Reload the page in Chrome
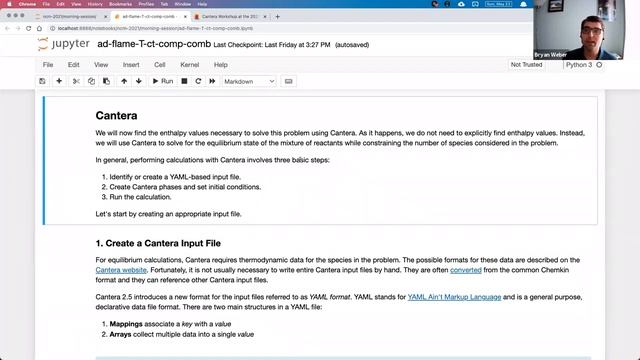The image size is (640, 360). tap(29, 29)
